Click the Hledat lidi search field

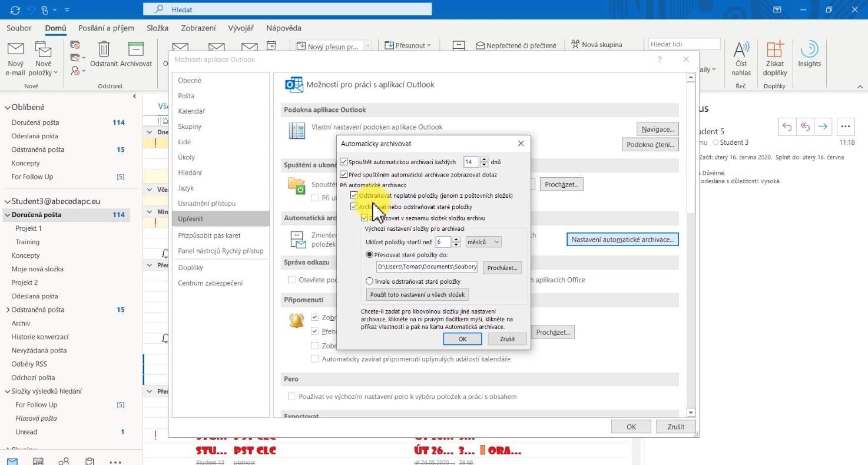tap(684, 44)
